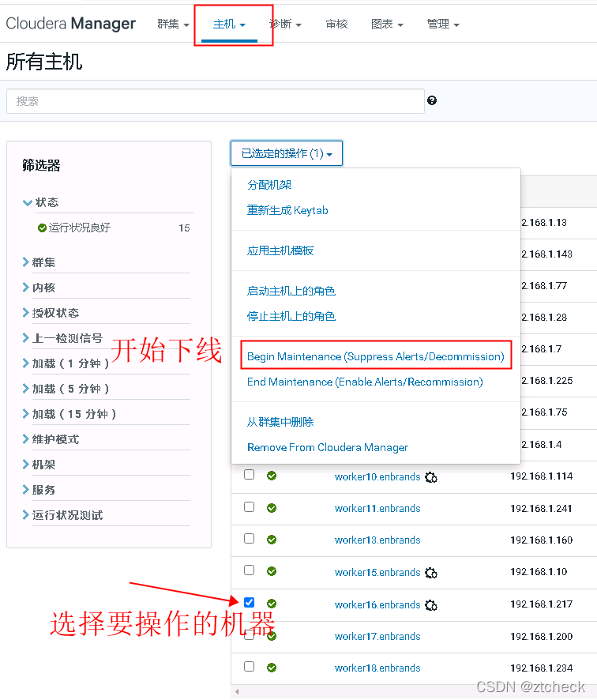Choose 应用主机模板 action
Viewport: 597px width, 700px height.
280,250
